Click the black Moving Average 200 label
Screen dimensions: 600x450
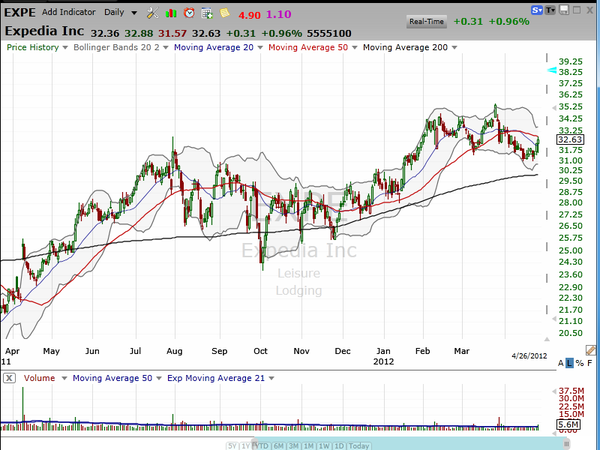pyautogui.click(x=405, y=47)
